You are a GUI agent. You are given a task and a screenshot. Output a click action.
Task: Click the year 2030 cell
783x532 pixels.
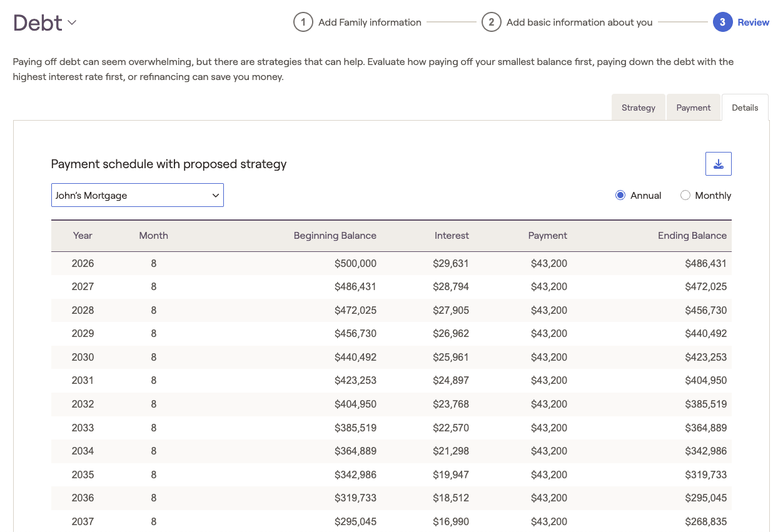click(x=83, y=358)
